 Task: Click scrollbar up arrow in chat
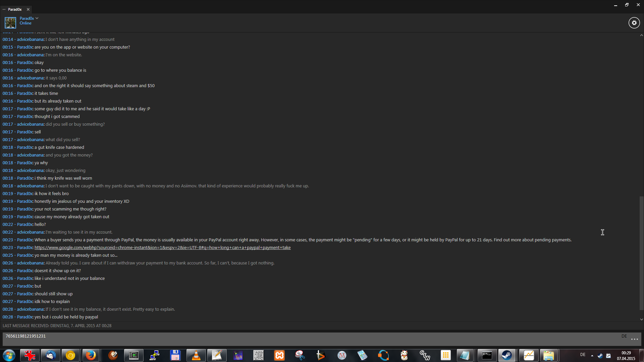coord(641,35)
